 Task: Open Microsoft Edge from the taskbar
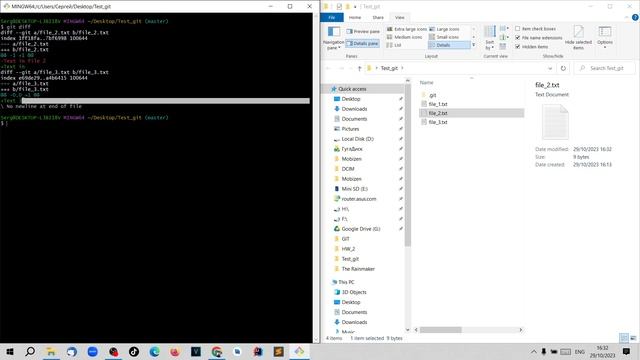[154, 351]
